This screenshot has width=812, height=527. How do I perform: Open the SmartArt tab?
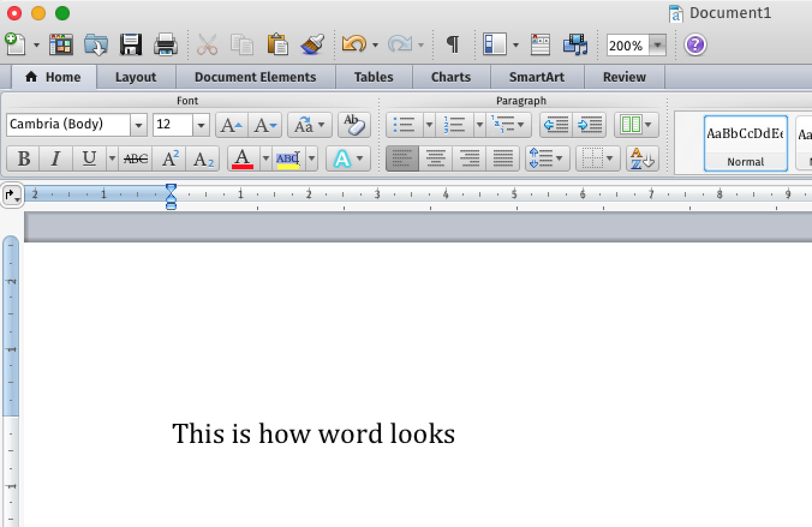point(537,77)
